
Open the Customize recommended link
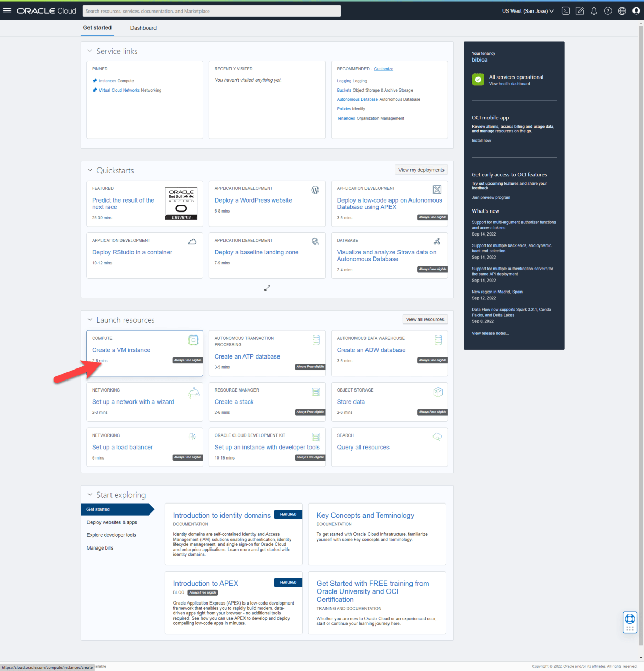click(x=384, y=69)
